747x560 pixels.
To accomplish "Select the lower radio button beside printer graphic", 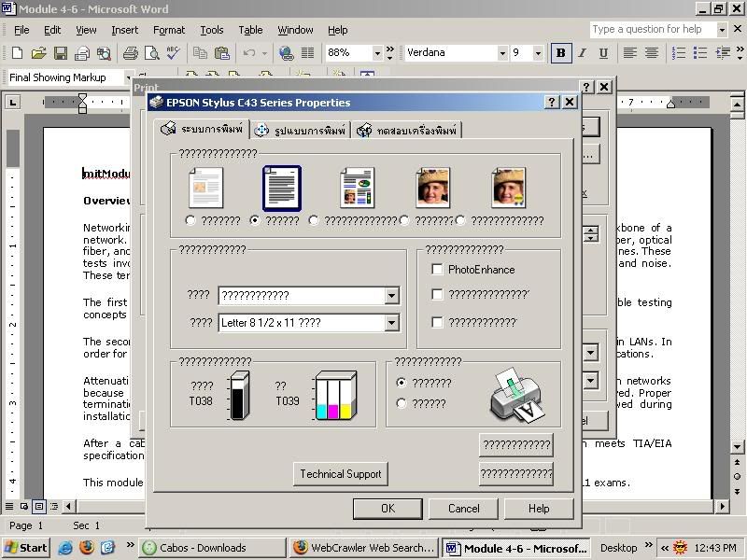I will coord(402,403).
